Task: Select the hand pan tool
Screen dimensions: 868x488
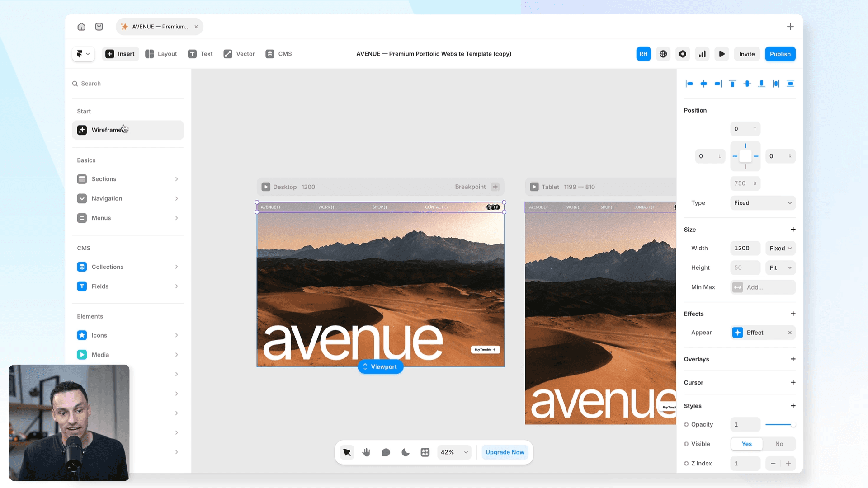Action: 366,452
